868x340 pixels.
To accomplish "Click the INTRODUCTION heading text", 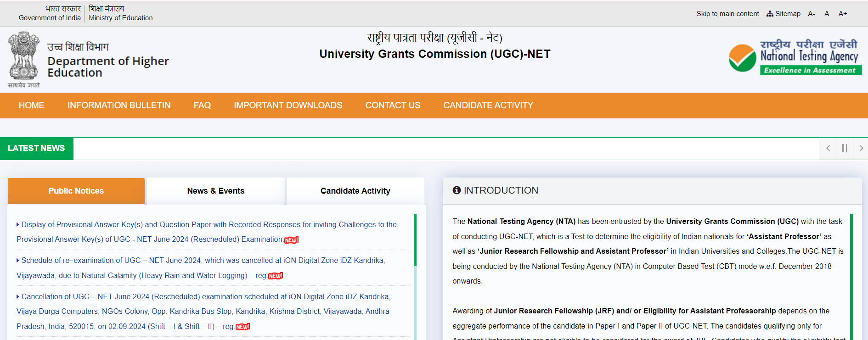I will point(501,190).
